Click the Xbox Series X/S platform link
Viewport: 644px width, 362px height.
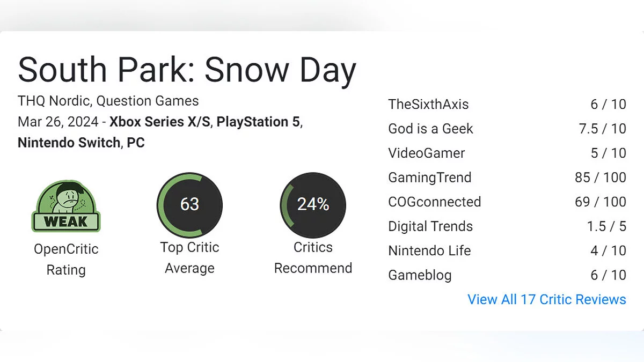[160, 122]
